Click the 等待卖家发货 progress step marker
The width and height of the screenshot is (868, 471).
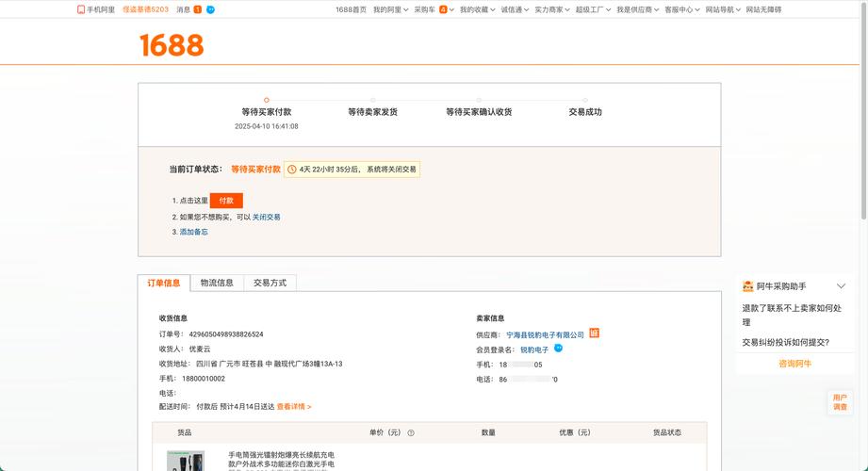point(372,100)
